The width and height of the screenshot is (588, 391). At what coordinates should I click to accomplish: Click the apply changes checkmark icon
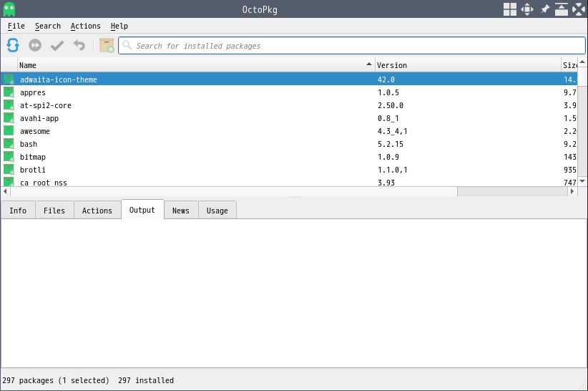point(57,45)
